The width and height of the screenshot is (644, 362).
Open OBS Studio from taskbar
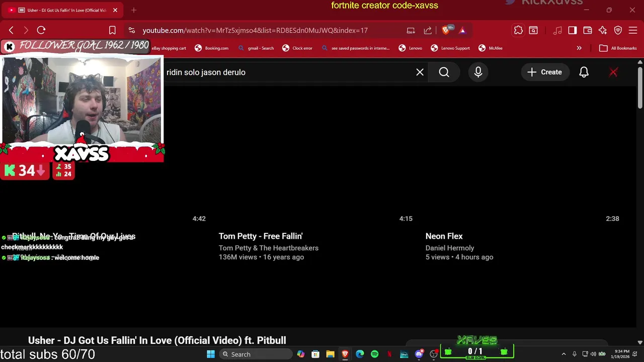point(433,354)
